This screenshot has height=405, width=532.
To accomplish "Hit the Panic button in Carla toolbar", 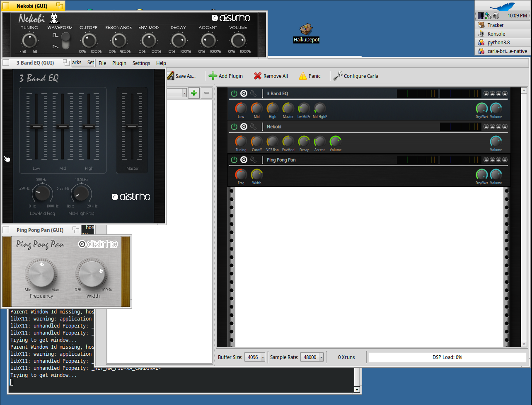I will (x=310, y=76).
